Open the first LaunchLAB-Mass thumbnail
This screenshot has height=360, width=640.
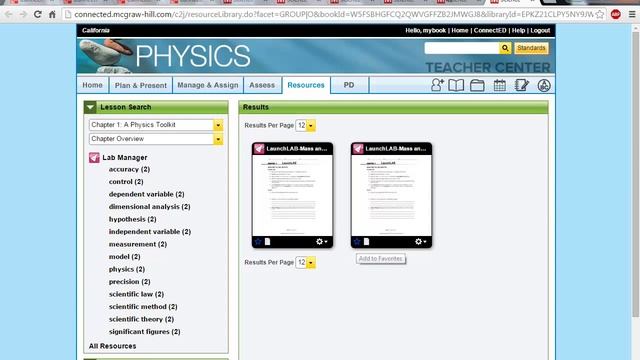click(x=292, y=195)
